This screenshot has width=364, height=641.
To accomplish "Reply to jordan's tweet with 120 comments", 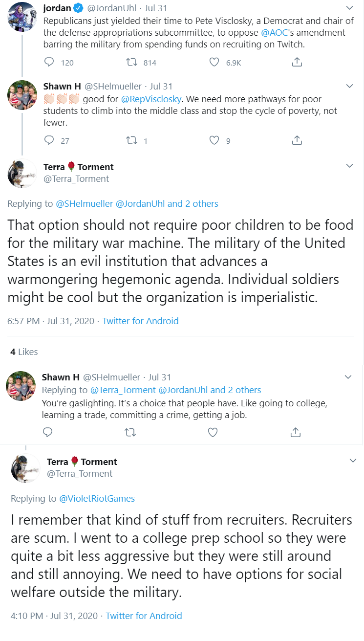I will pos(49,62).
